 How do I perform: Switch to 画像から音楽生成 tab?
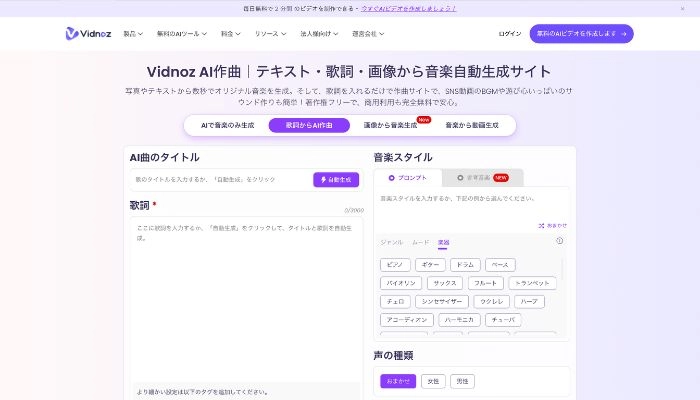point(390,125)
